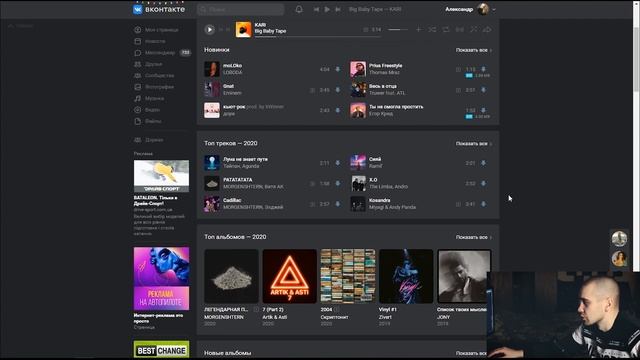
Task: Download the PATATATATA track
Action: click(338, 183)
